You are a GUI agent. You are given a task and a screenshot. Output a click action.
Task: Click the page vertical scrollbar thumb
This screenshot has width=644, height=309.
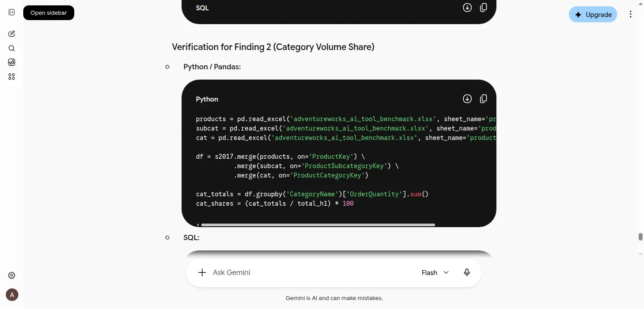(640, 237)
